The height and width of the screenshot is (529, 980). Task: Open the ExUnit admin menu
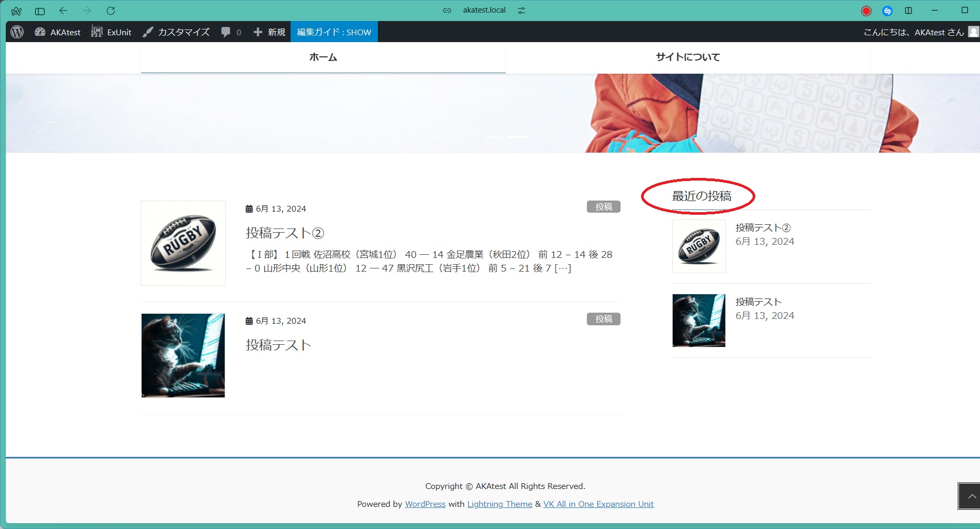(x=112, y=32)
